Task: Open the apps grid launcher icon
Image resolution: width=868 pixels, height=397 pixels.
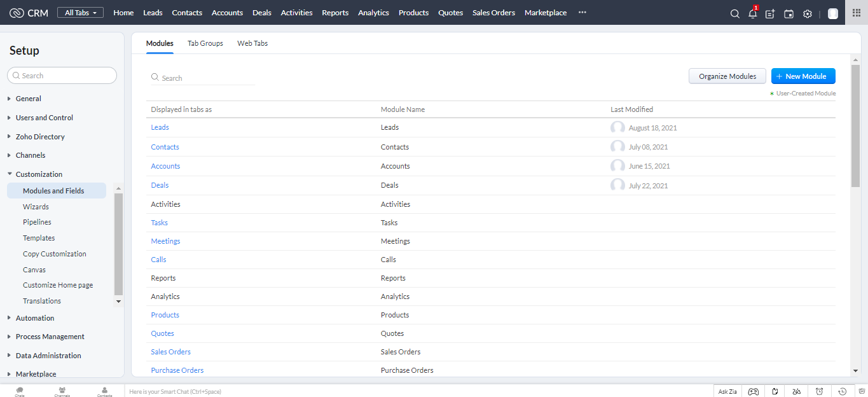Action: [856, 13]
